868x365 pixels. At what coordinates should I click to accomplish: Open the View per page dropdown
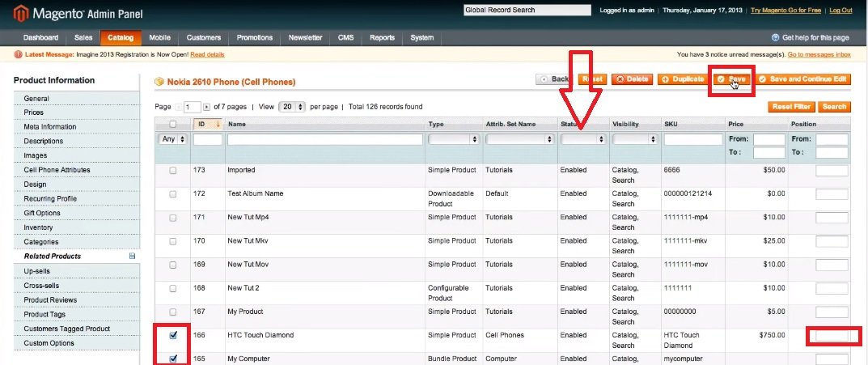(292, 107)
